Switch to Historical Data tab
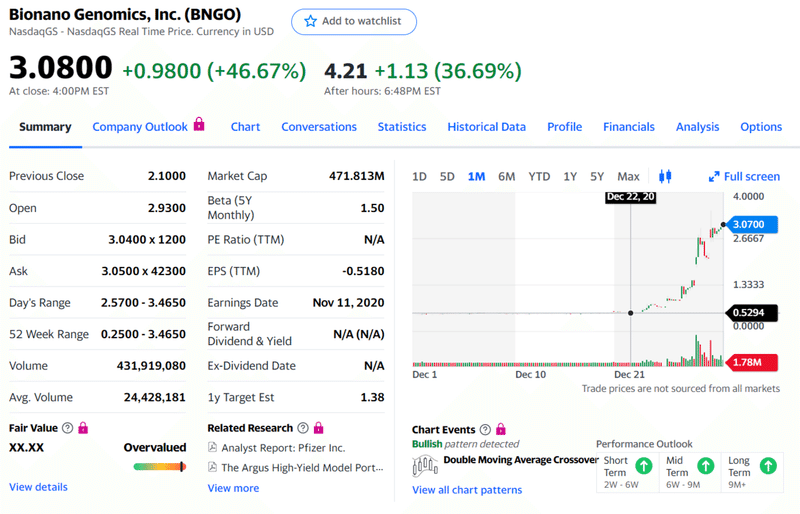Image resolution: width=800 pixels, height=514 pixels. coord(487,127)
